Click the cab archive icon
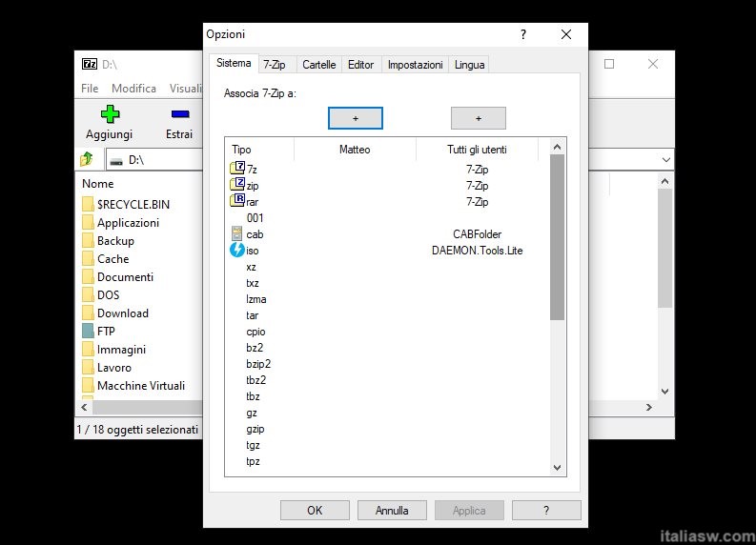 238,233
